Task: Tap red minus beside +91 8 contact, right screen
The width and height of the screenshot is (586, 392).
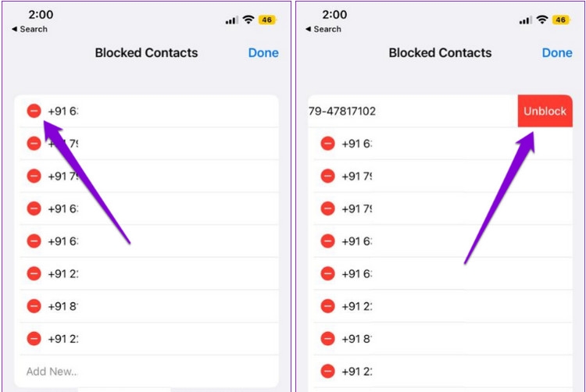Action: tap(327, 339)
